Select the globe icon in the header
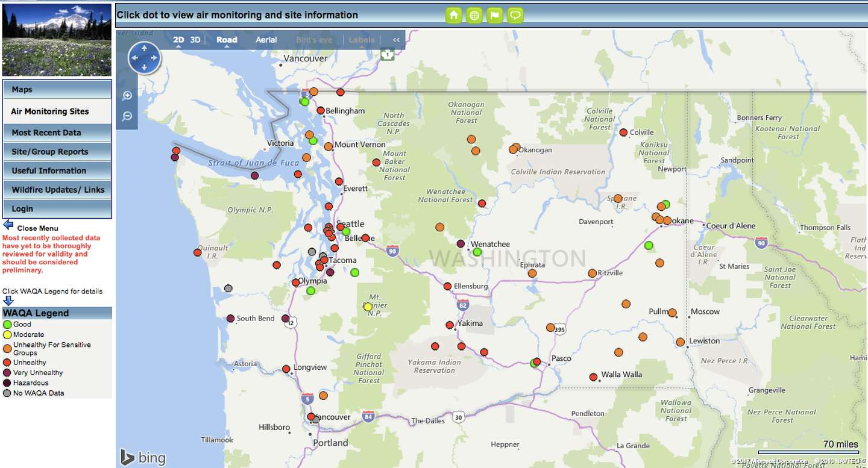Viewport: 868px width, 468px height. pyautogui.click(x=474, y=14)
